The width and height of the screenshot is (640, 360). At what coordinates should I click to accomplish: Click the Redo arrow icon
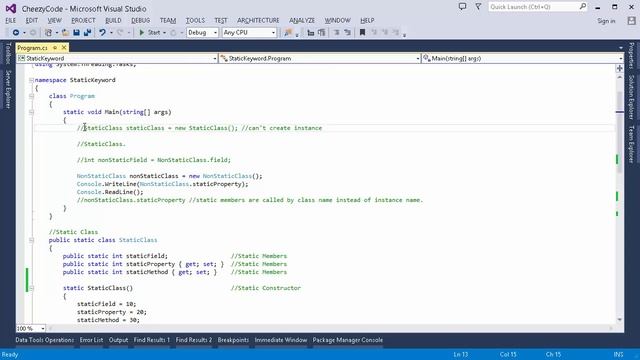[x=120, y=32]
